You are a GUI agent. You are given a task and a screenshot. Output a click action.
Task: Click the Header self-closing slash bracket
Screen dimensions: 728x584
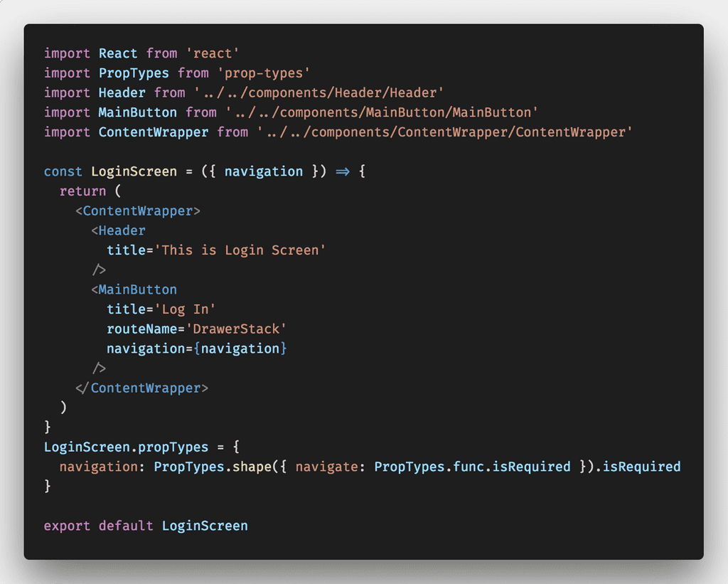tap(99, 270)
